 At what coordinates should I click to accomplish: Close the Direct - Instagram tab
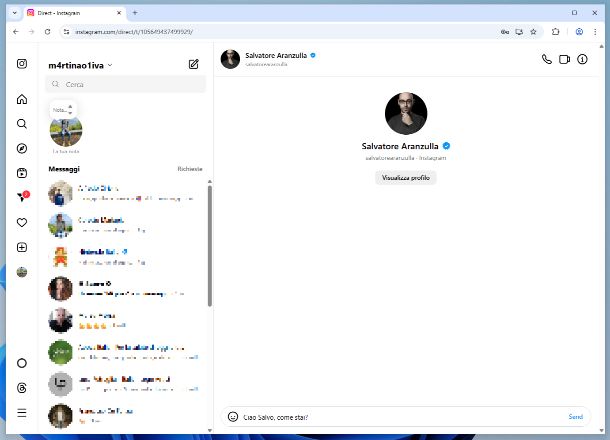(x=119, y=13)
